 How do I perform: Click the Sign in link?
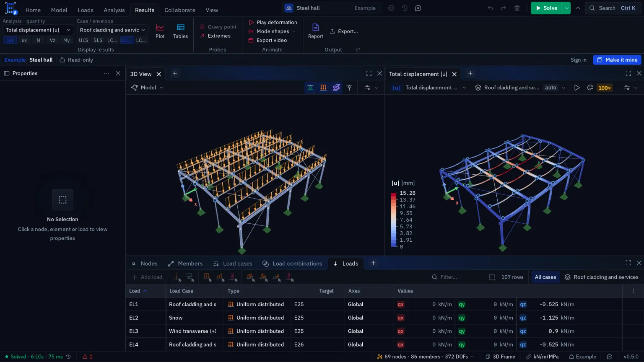tap(579, 60)
